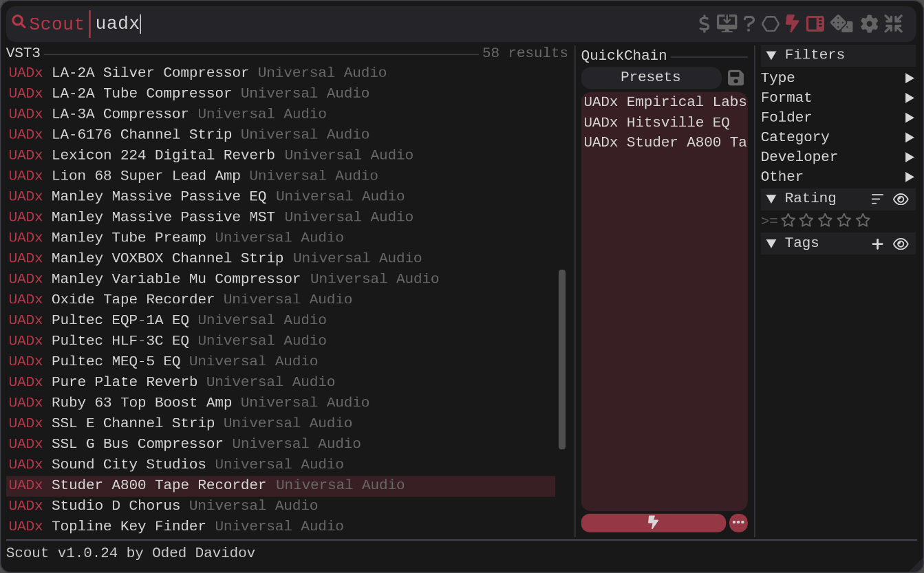Click the Presets button

coord(650,77)
